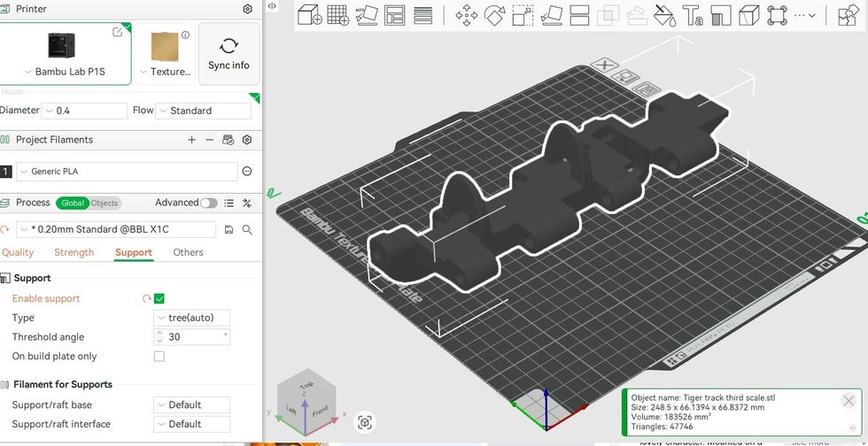Viewport: 868px width, 446px height.
Task: Uncheck the Enable support checkbox
Action: point(159,299)
